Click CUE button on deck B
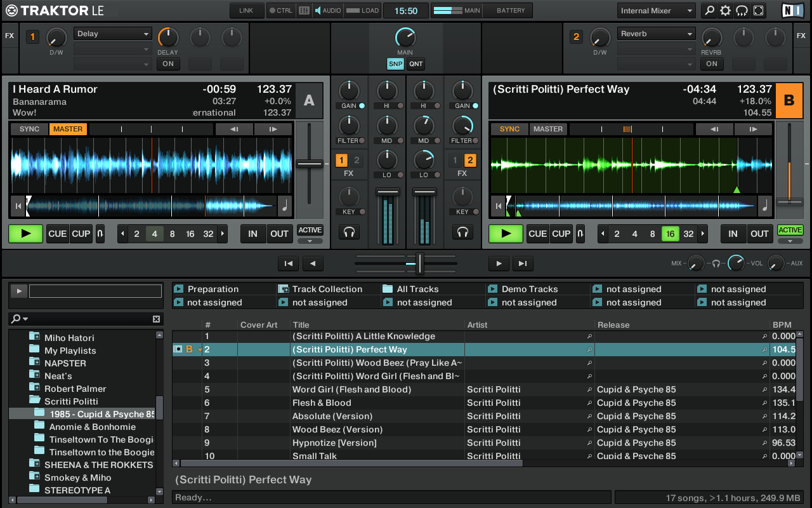 coord(538,234)
